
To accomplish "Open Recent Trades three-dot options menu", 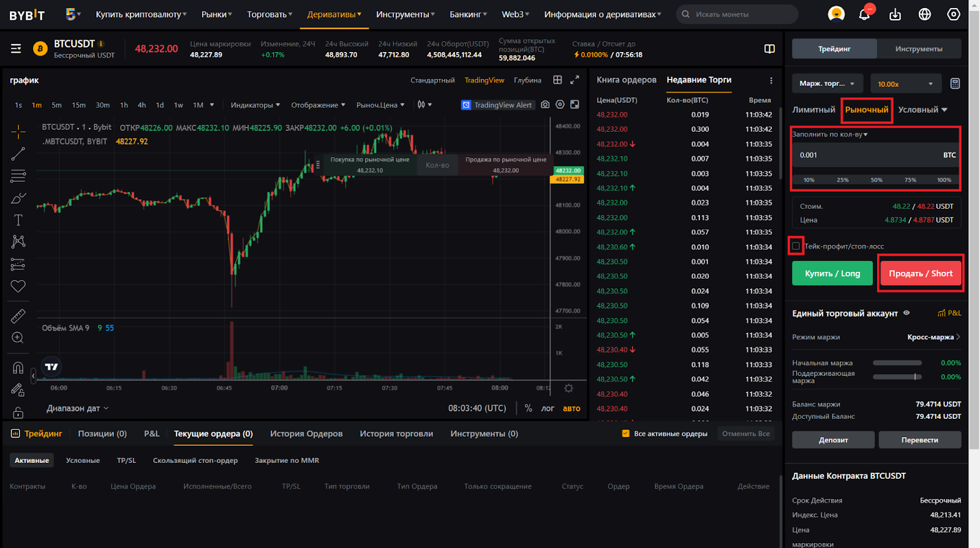I will tap(771, 81).
